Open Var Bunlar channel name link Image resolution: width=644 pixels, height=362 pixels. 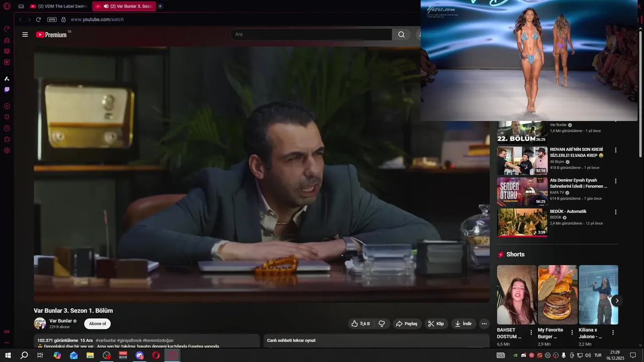(60, 321)
